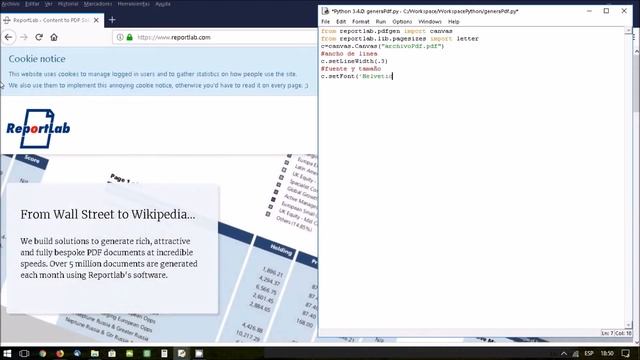
Task: Open the Ayuda menu in Firefox
Action: (x=163, y=4)
